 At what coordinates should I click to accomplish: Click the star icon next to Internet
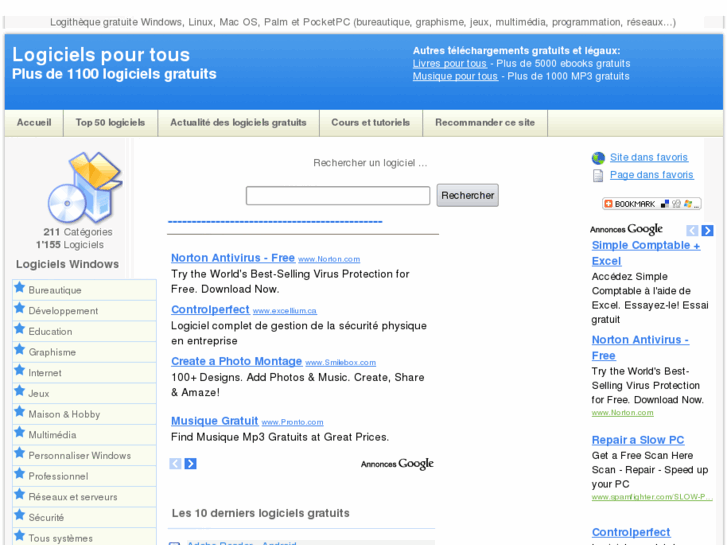[x=19, y=370]
